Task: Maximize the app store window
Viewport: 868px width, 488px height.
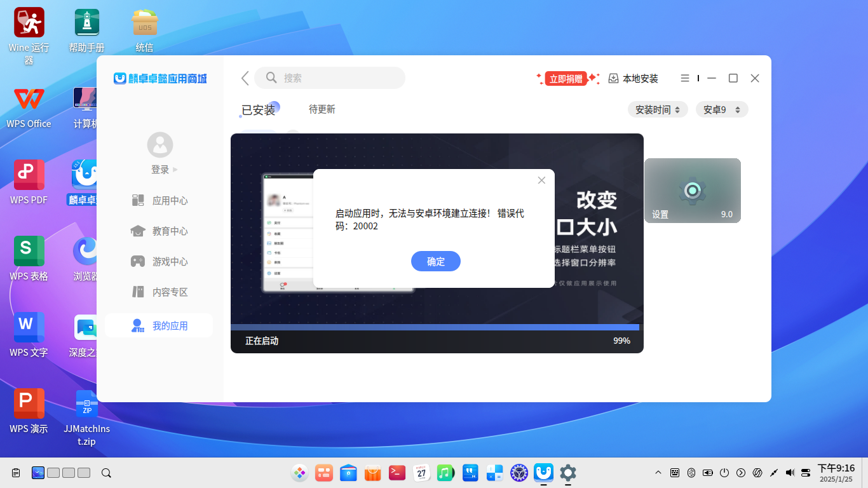Action: point(733,78)
